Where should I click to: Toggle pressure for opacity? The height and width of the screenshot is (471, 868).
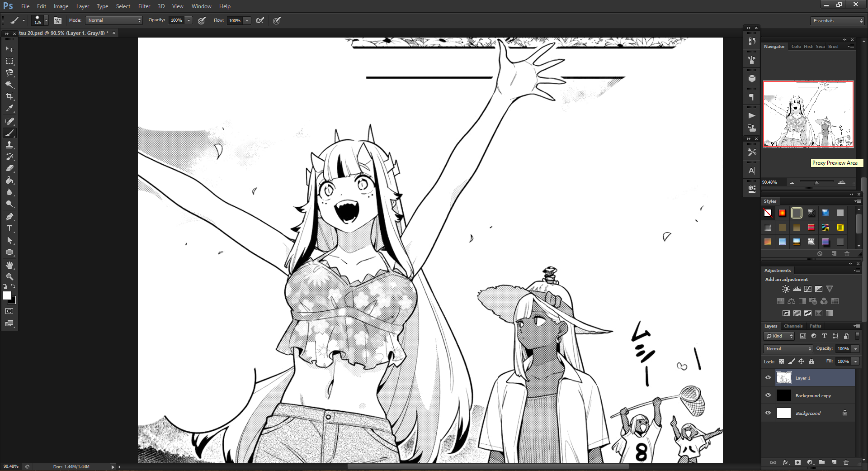click(202, 20)
